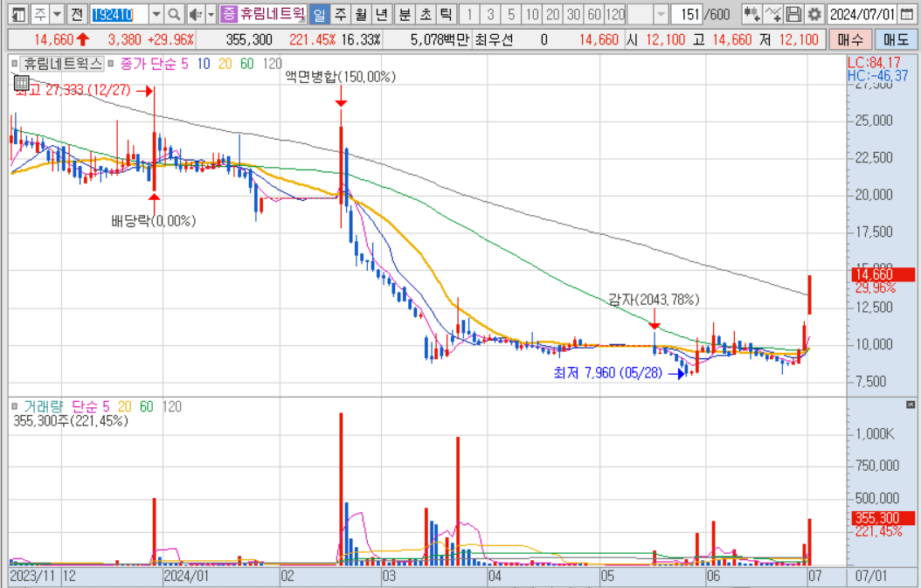921x588 pixels.
Task: Select the 3 interval button
Action: coord(490,14)
